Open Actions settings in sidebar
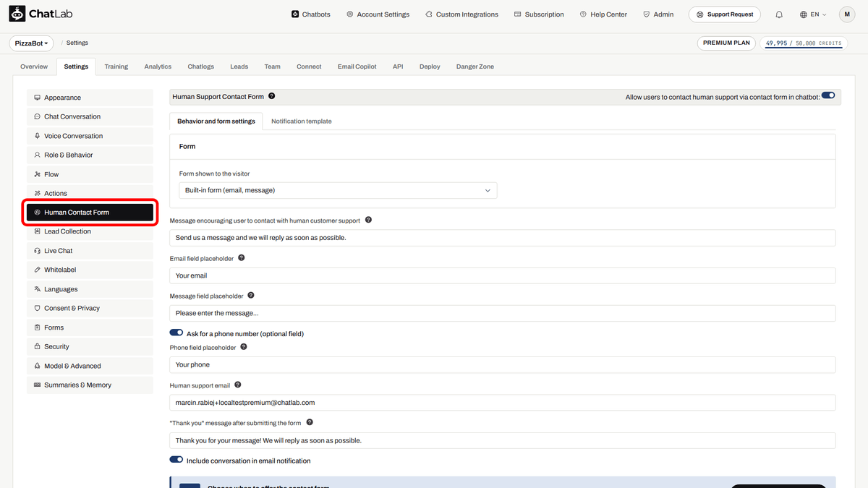The width and height of the screenshot is (868, 488). coord(90,193)
